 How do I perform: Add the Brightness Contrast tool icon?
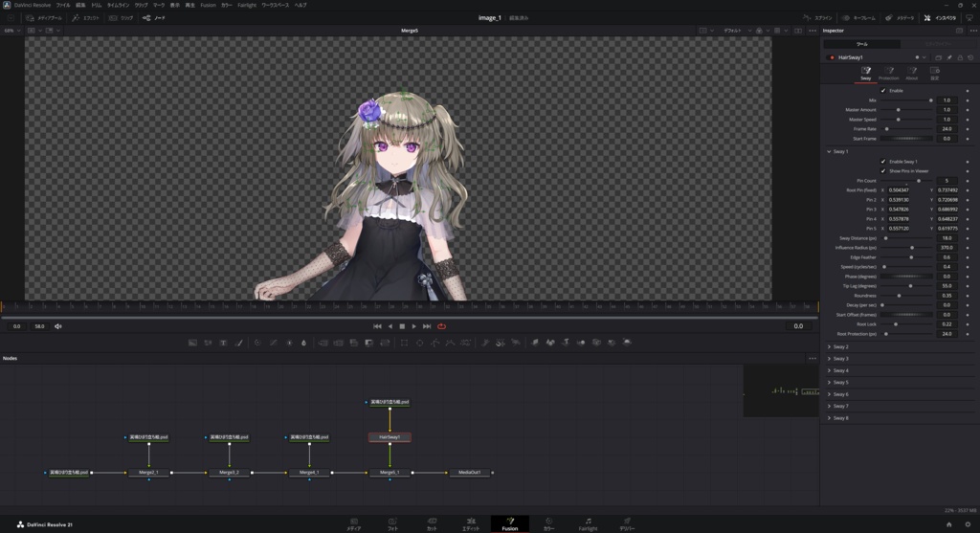289,343
